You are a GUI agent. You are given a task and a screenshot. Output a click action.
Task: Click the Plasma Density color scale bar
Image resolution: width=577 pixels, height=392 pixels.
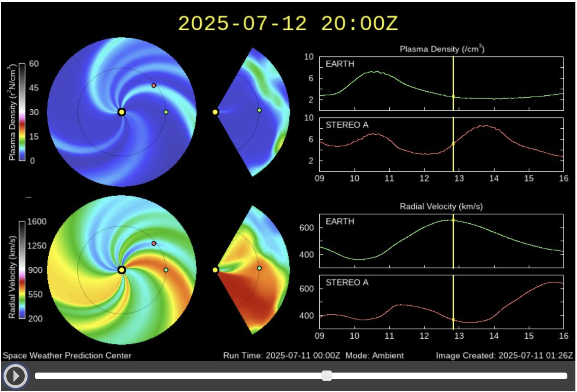[22, 112]
